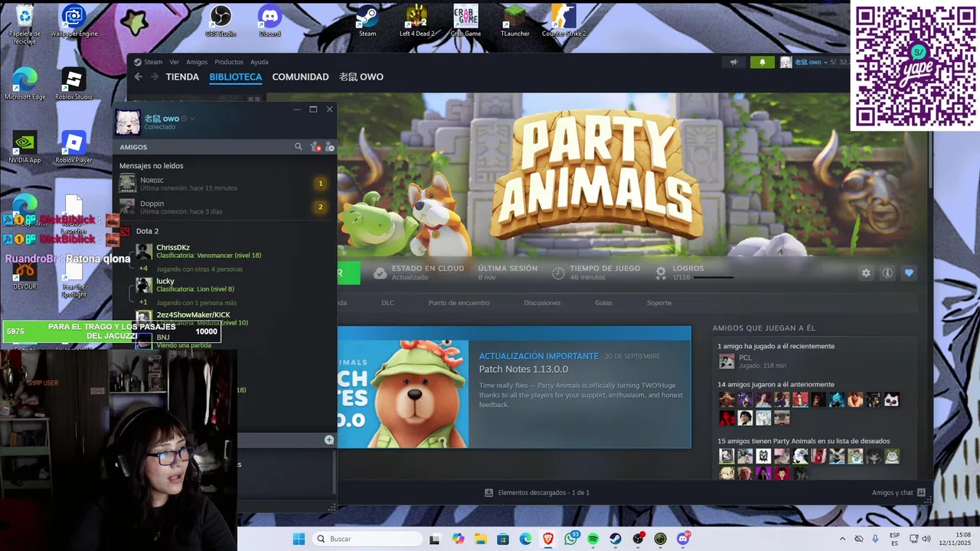This screenshot has height=551, width=980.
Task: Open Elementos descargados downloads status
Action: click(537, 493)
